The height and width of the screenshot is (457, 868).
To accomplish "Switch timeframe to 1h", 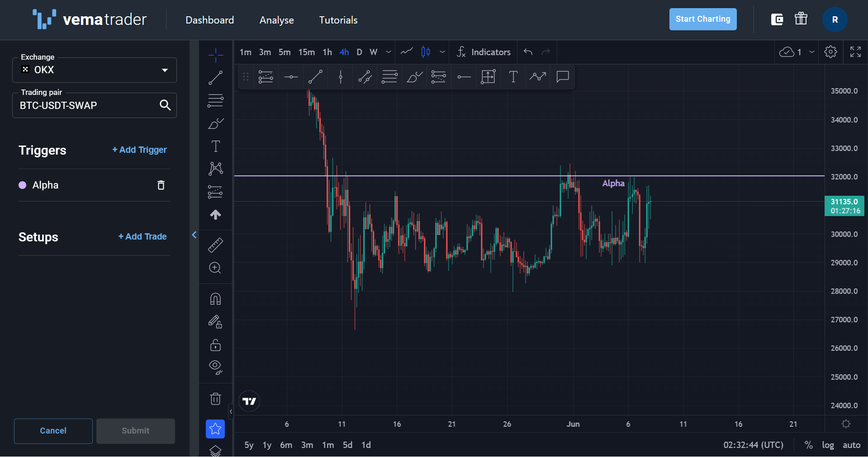I will [x=327, y=52].
